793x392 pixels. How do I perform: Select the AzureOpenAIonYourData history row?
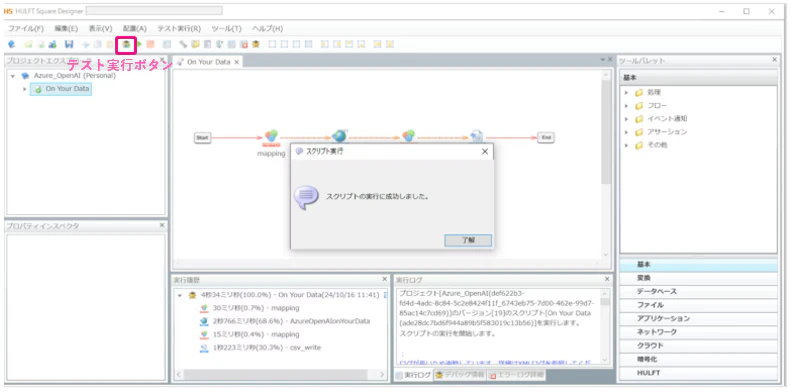click(x=285, y=321)
